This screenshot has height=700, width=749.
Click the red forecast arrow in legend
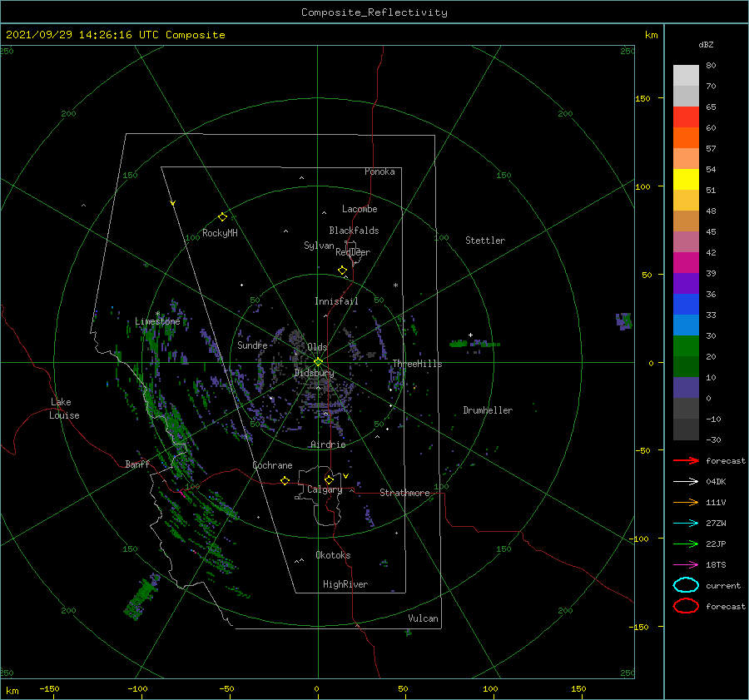tap(686, 460)
